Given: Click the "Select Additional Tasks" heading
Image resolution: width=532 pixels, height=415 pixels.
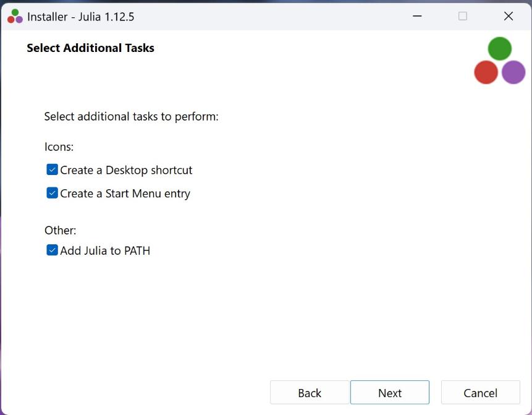Looking at the screenshot, I should point(90,48).
